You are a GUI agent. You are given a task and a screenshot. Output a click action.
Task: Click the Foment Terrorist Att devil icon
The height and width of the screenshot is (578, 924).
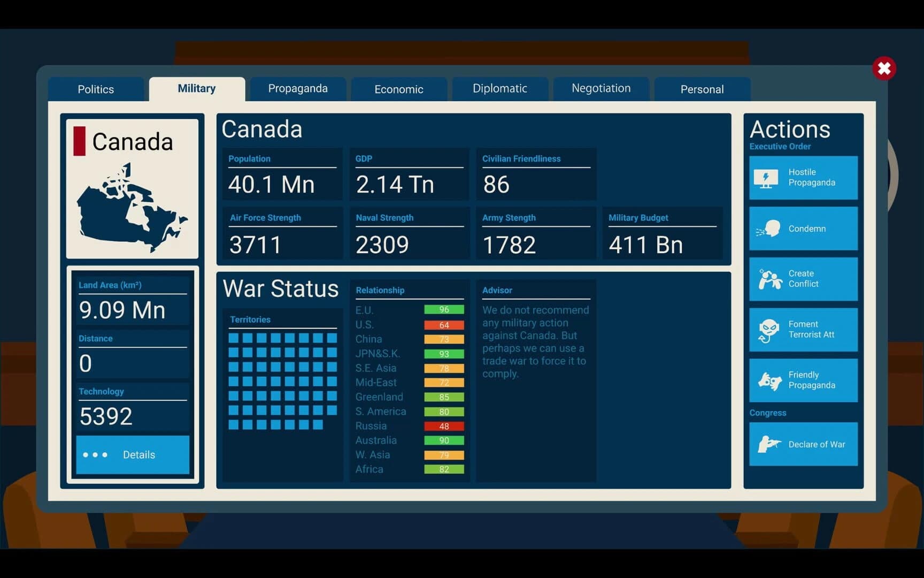tap(768, 330)
